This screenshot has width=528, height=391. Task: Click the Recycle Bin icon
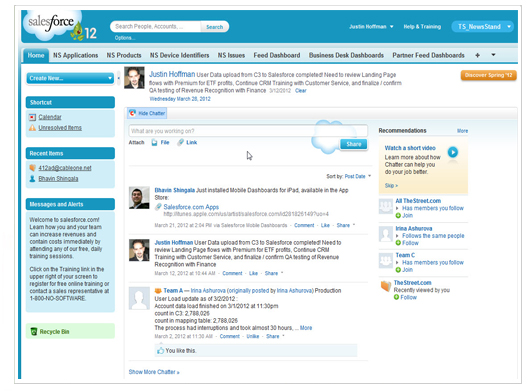pyautogui.click(x=34, y=332)
